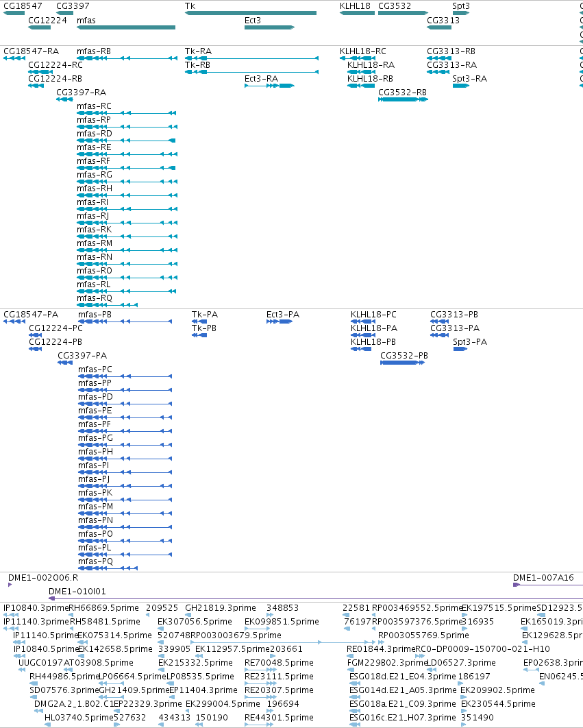This screenshot has width=583, height=728.
Task: Click EST RE70048.5prime
Action: click(279, 663)
